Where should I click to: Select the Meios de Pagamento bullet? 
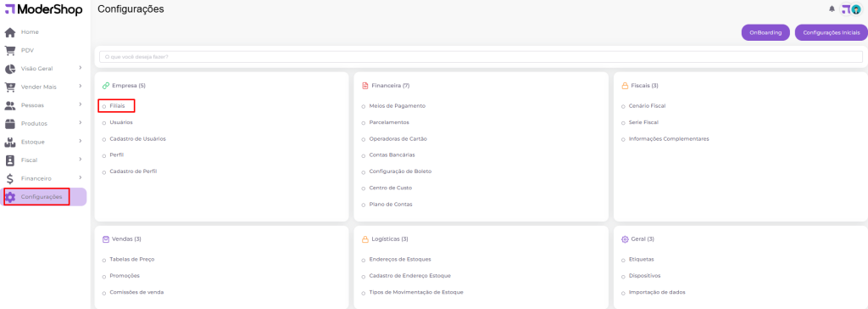(364, 106)
